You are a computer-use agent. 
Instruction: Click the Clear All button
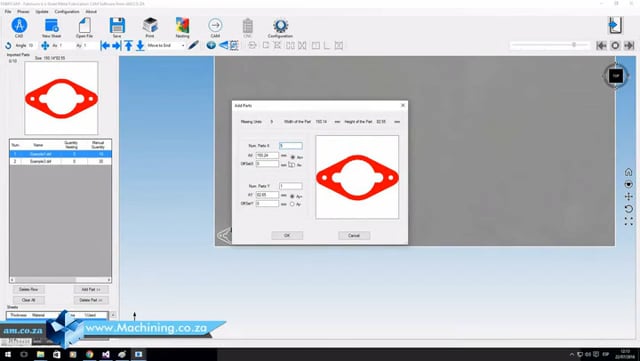[x=29, y=300]
